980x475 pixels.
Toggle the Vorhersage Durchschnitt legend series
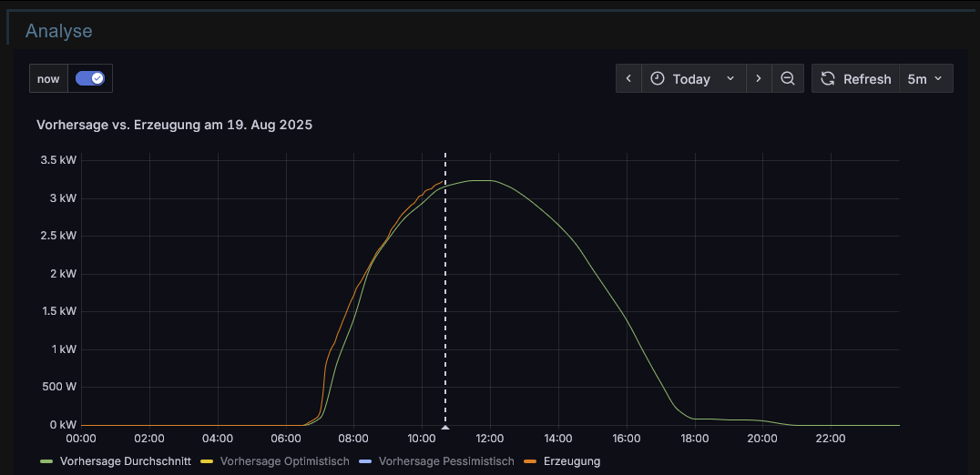click(x=125, y=461)
